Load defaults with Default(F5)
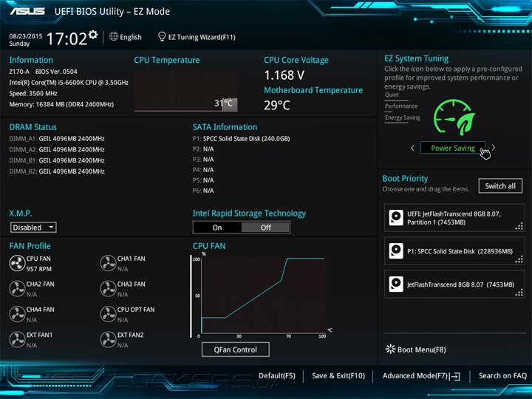The height and width of the screenshot is (399, 532). (x=277, y=376)
